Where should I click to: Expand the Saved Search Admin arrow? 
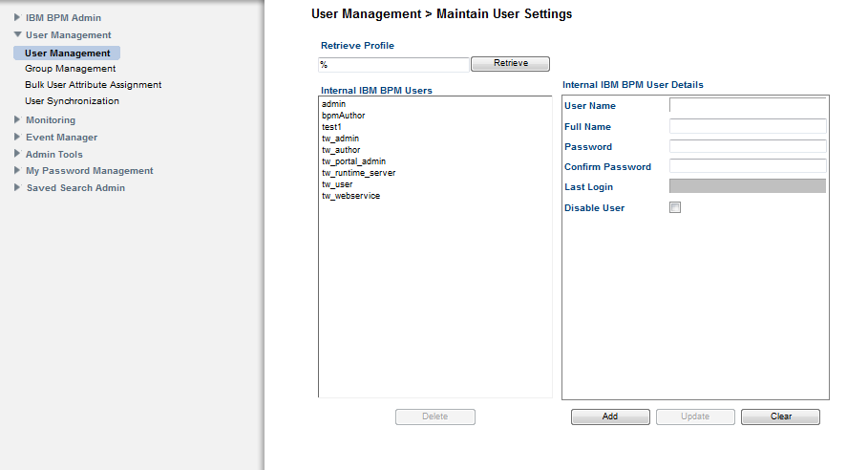coord(17,187)
